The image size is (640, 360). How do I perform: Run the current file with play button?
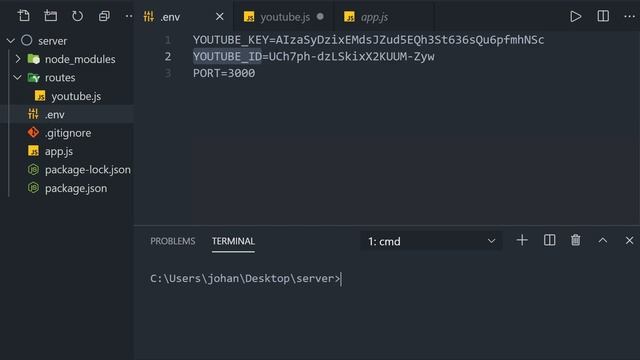point(576,16)
